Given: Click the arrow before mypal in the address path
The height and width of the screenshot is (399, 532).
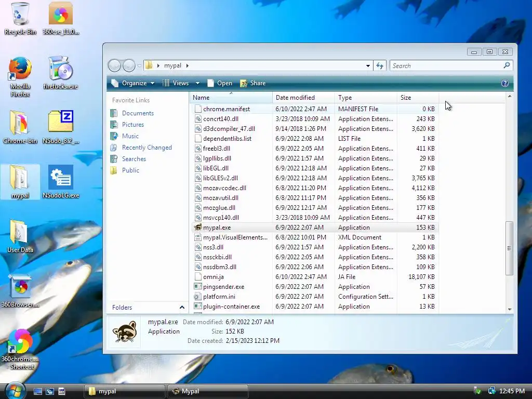Looking at the screenshot, I should (x=158, y=65).
